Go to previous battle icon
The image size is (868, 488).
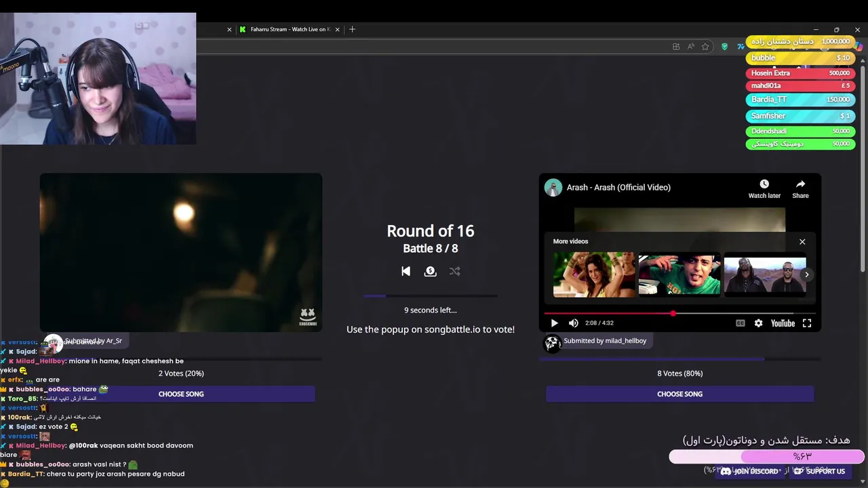(x=406, y=271)
